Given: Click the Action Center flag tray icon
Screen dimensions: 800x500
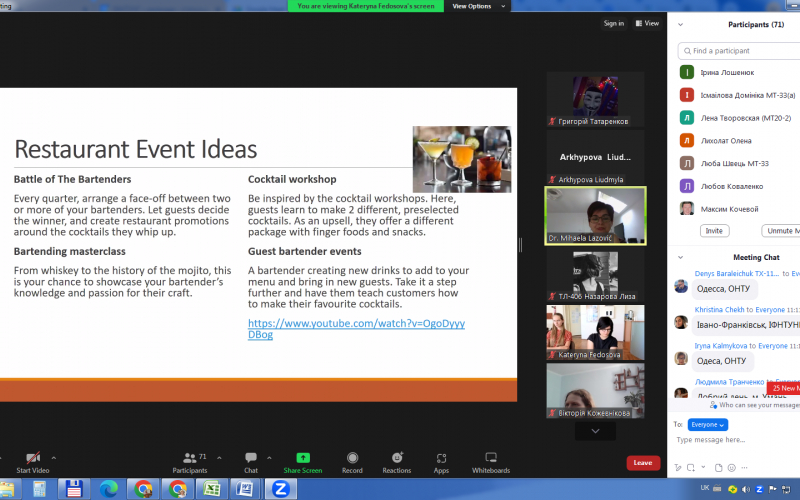Looking at the screenshot, I should [x=772, y=489].
